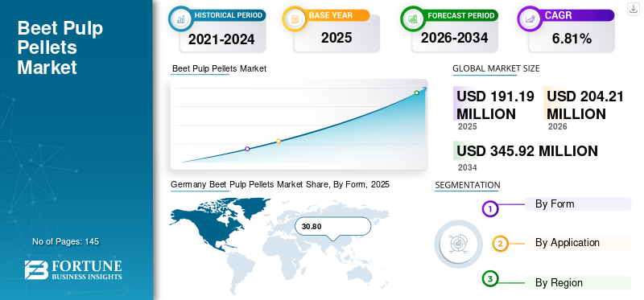The width and height of the screenshot is (644, 300).
Task: Click the green 2034 chart data point
Action: (416, 92)
